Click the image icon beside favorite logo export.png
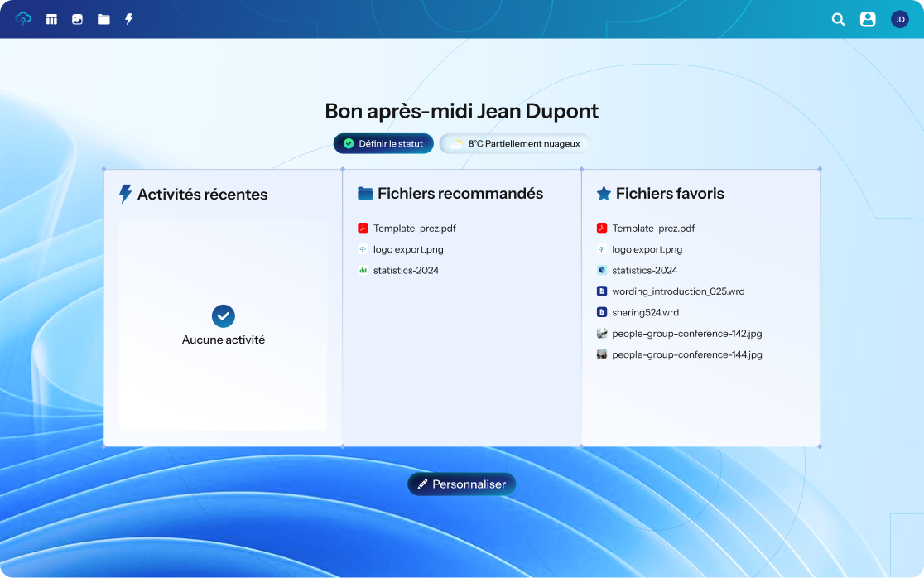 click(x=602, y=249)
